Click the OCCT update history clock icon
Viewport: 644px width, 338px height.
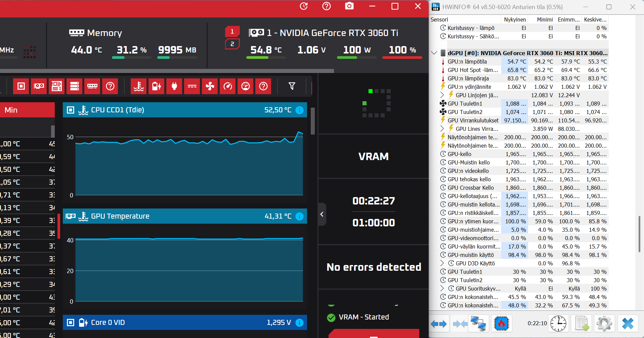click(x=304, y=6)
